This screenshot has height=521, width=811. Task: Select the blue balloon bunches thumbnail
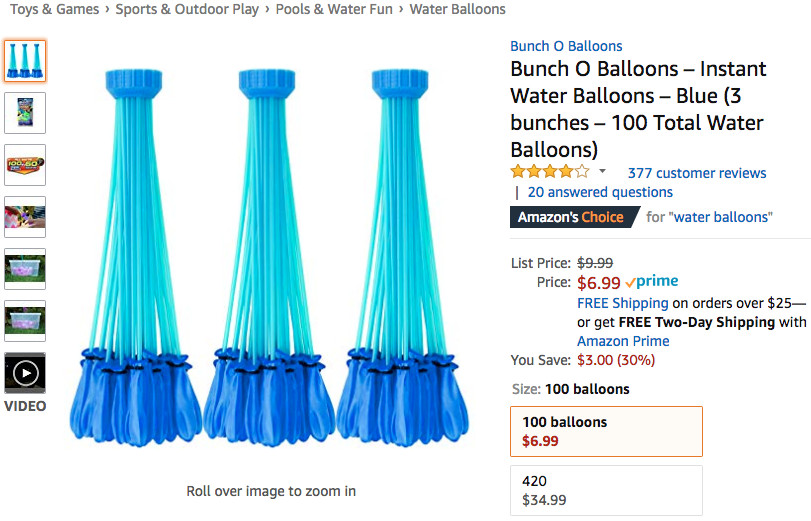click(25, 61)
